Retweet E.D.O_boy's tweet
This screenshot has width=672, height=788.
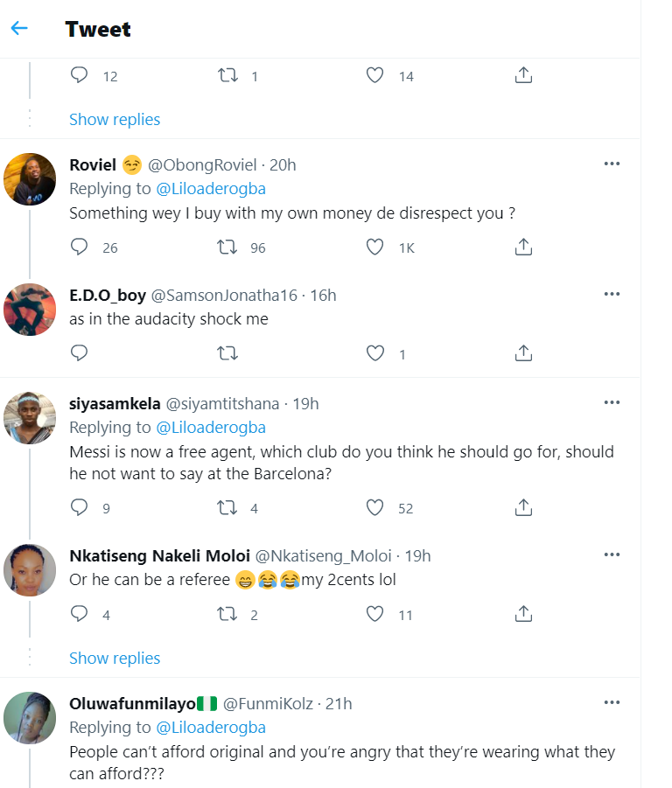coord(227,353)
